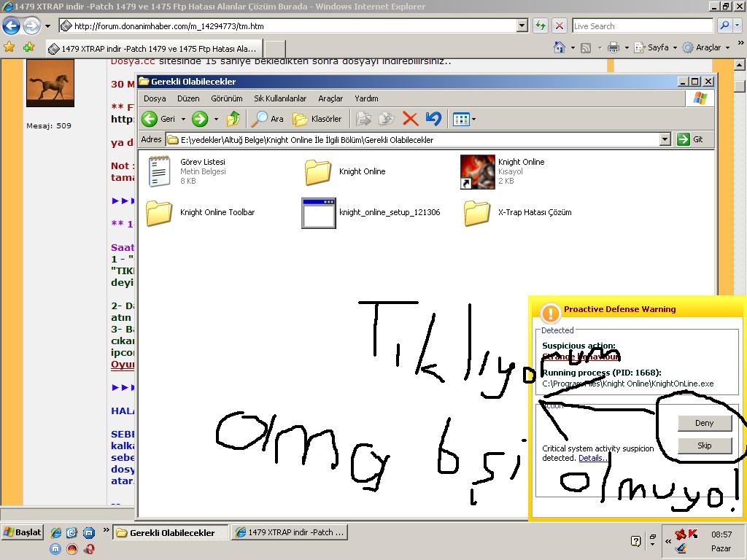Viewport: 747px width, 560px height.
Task: Click the IE print icon
Action: 614,47
